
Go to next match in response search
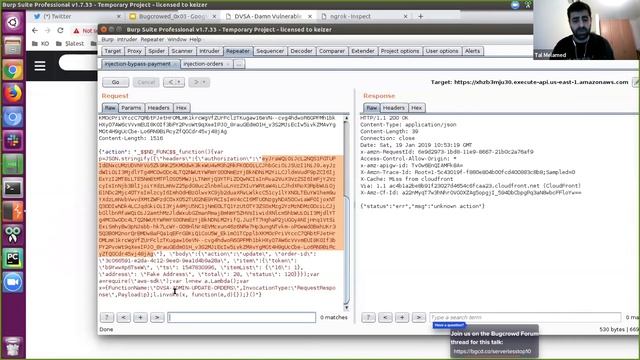(x=419, y=317)
